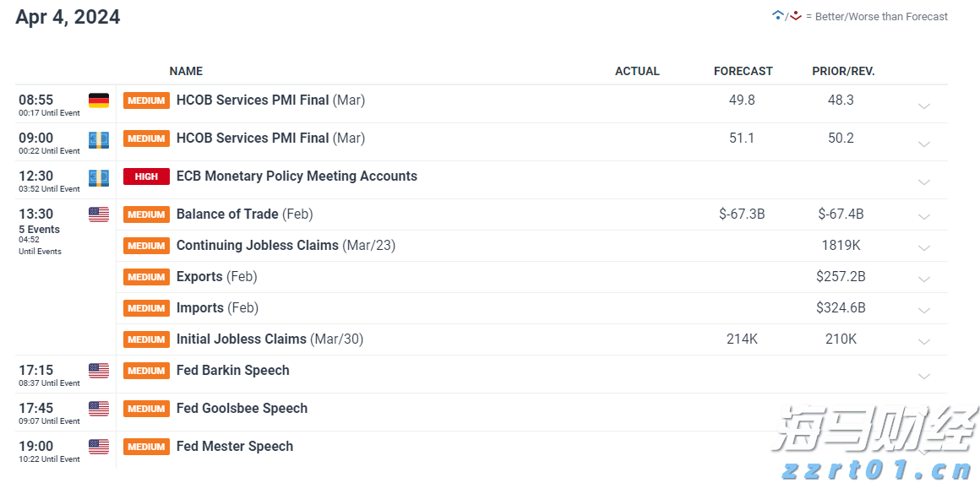This screenshot has height=483, width=980.
Task: Click the US flag icon at 13:30
Action: coord(99,214)
